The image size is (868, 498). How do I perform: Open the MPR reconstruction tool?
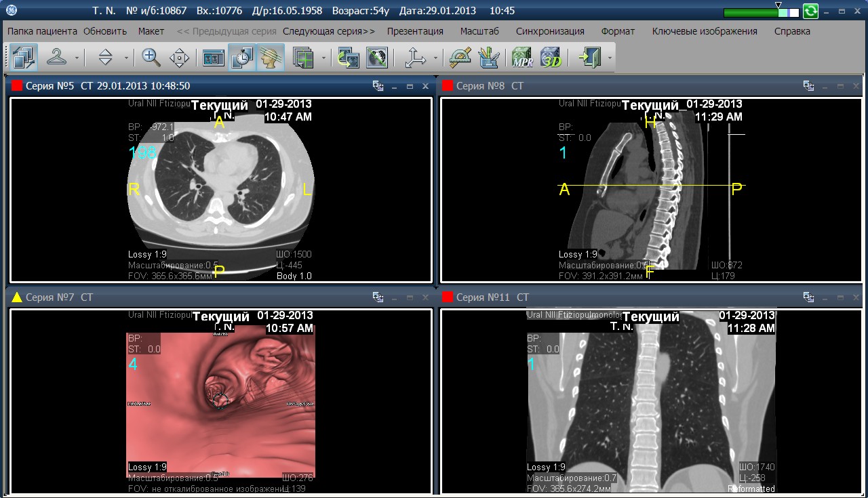coord(522,58)
